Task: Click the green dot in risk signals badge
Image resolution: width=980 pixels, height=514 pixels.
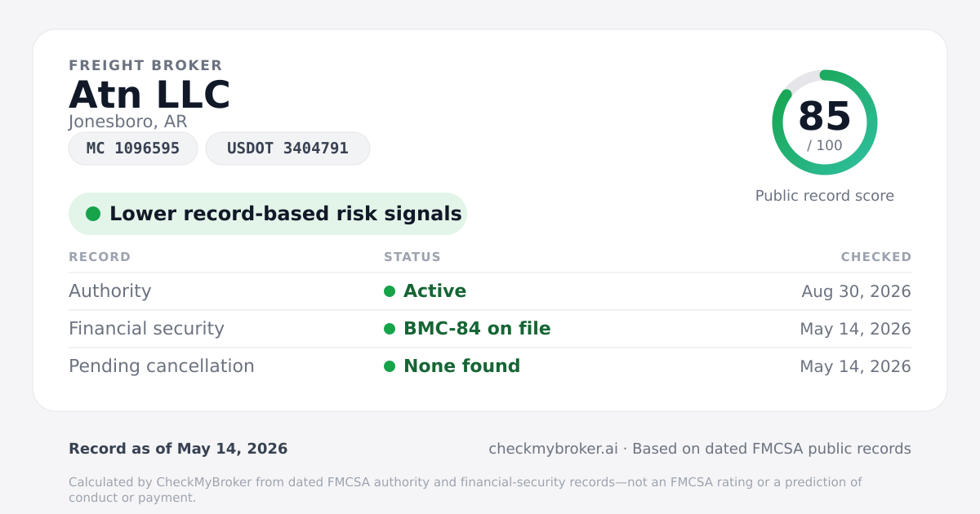Action: (x=93, y=214)
